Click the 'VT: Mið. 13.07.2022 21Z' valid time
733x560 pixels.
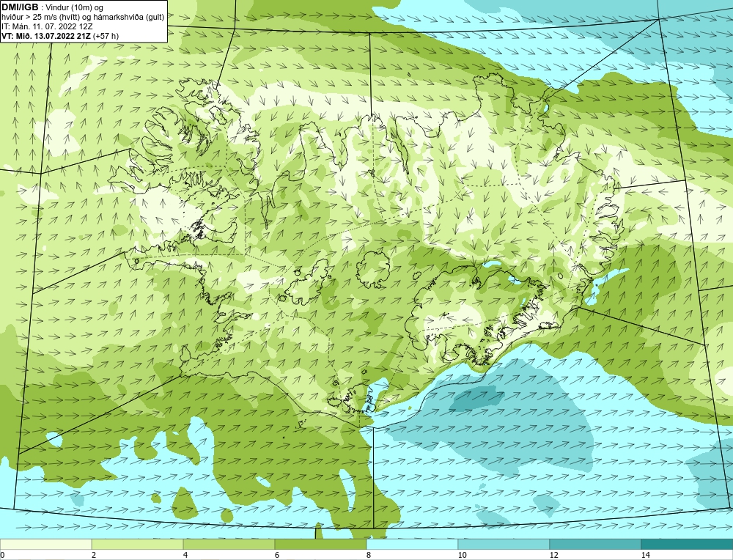click(47, 36)
